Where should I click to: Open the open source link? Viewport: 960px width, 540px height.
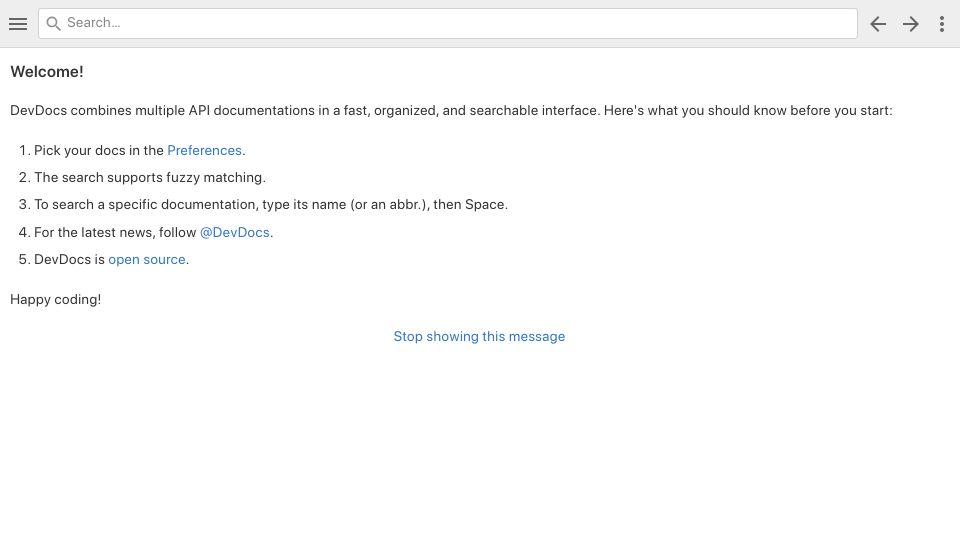pyautogui.click(x=147, y=259)
